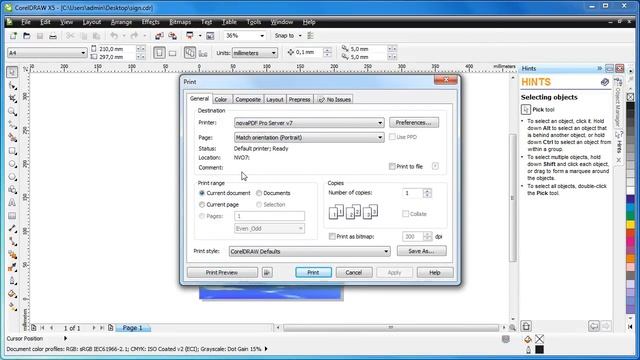Click the Save As button
The width and height of the screenshot is (640, 360).
[422, 251]
